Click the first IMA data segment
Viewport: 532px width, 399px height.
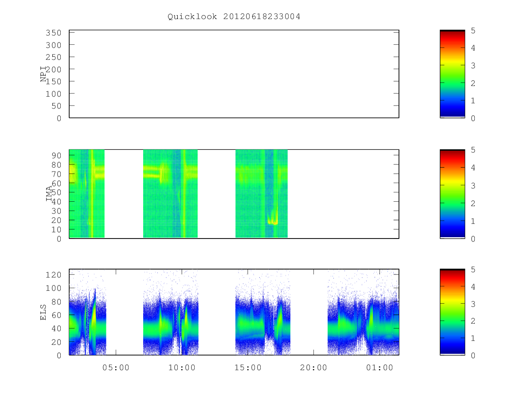point(87,194)
